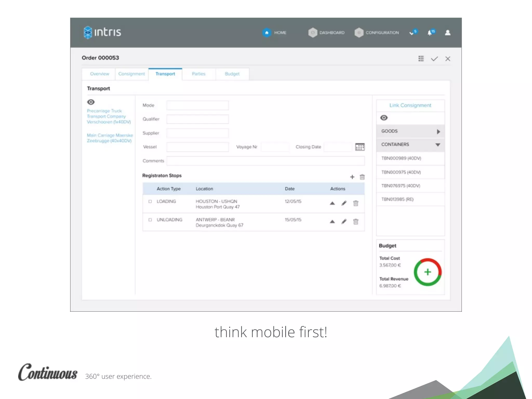Open the DASHBOARD hexagon icon
Image resolution: width=532 pixels, height=399 pixels.
coord(313,32)
